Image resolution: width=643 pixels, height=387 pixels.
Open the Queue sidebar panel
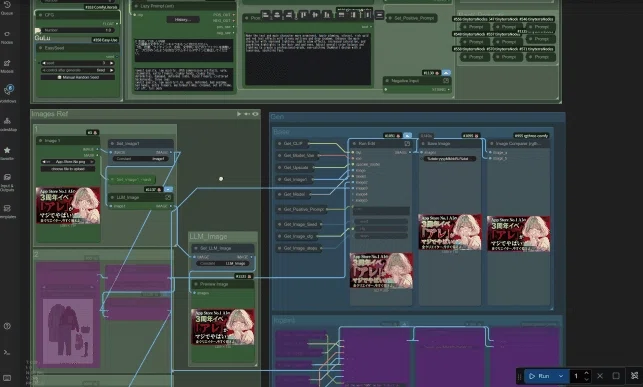point(7,7)
